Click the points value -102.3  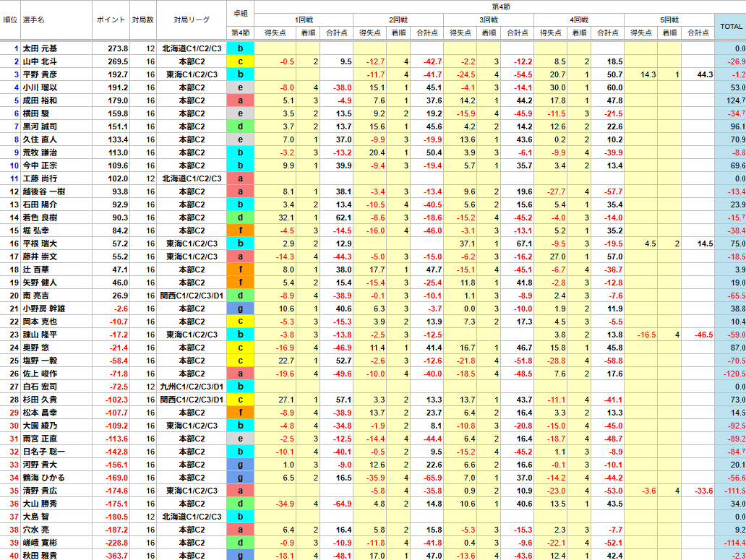[x=116, y=400]
